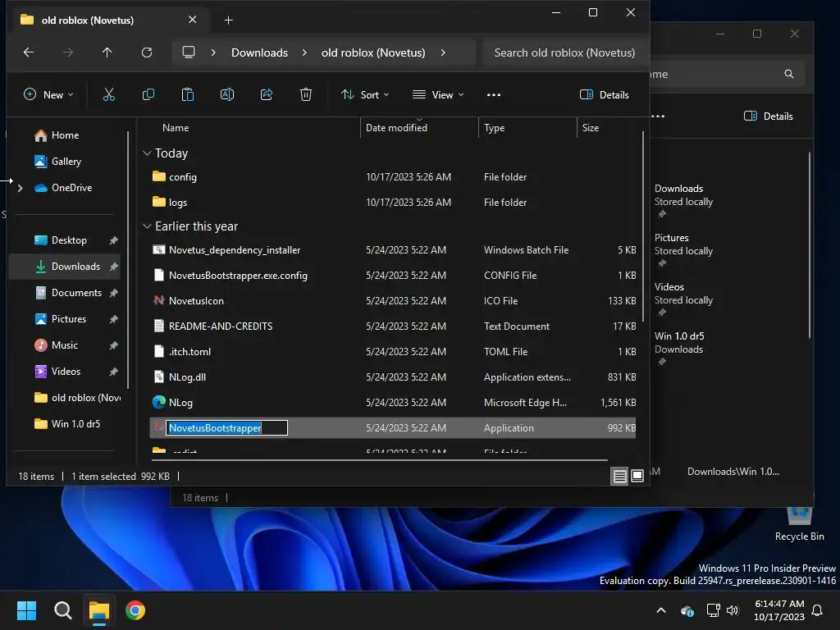
Task: Click the Cut scissors icon
Action: (109, 95)
